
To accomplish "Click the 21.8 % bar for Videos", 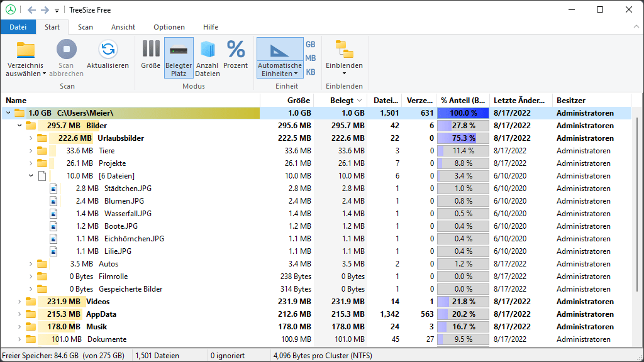I will point(463,302).
